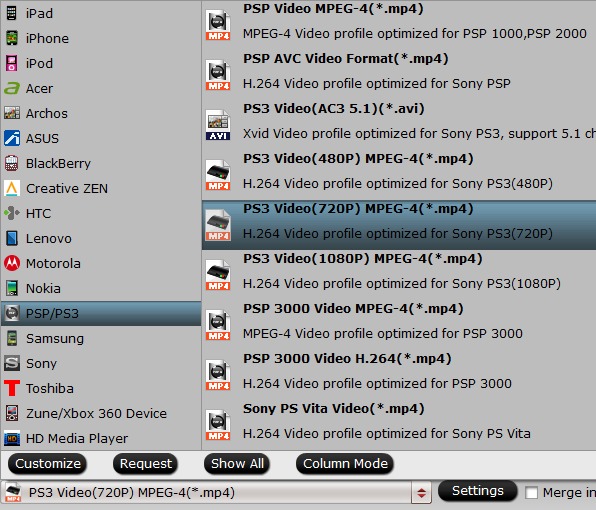Select PS3 Video(1080P) MPEG-4 profile

click(x=399, y=275)
